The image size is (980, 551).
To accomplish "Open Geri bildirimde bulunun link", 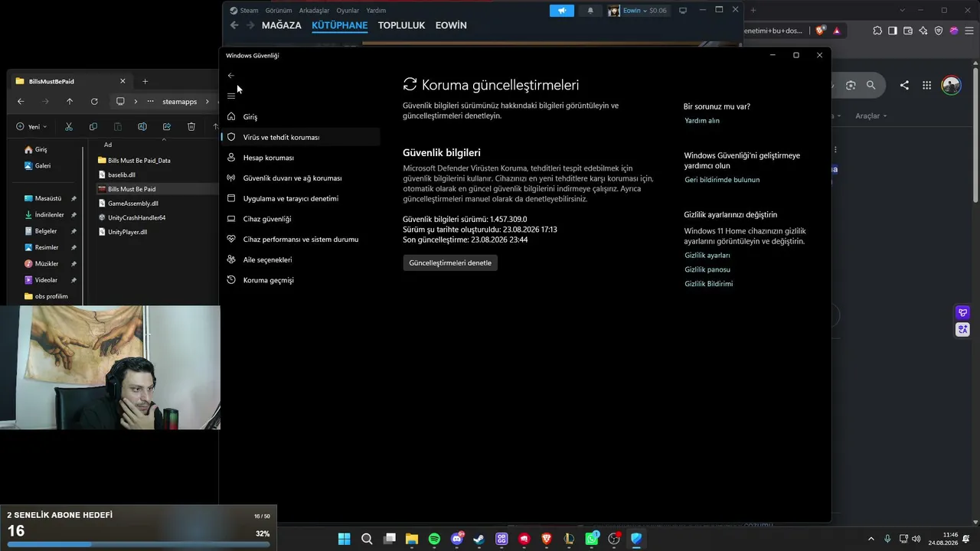I will click(x=722, y=180).
